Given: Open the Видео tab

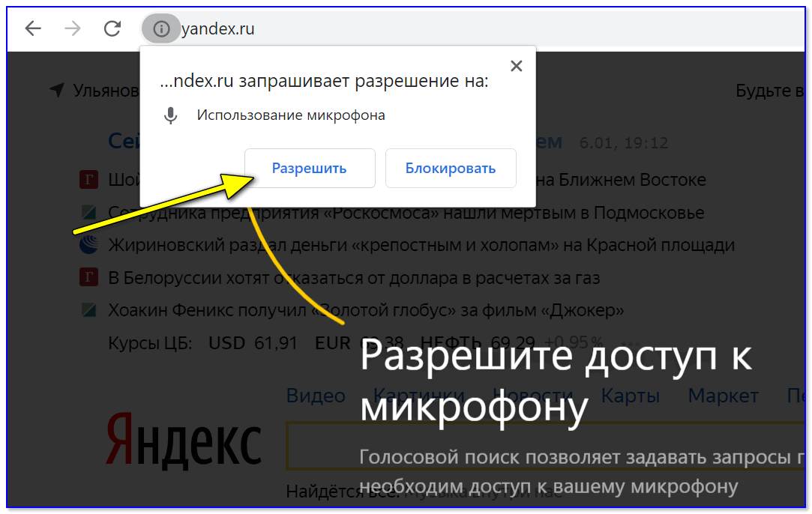Looking at the screenshot, I should coord(316,396).
